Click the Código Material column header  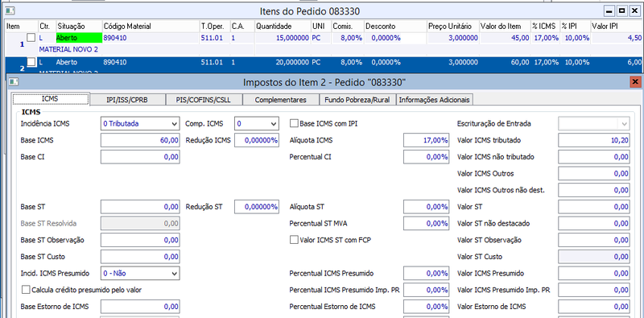[151, 27]
